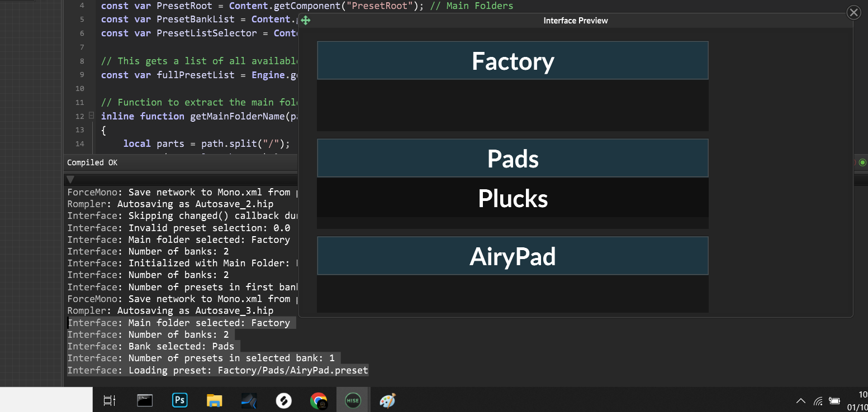This screenshot has width=868, height=412.
Task: Click the battery tray icon
Action: click(835, 400)
